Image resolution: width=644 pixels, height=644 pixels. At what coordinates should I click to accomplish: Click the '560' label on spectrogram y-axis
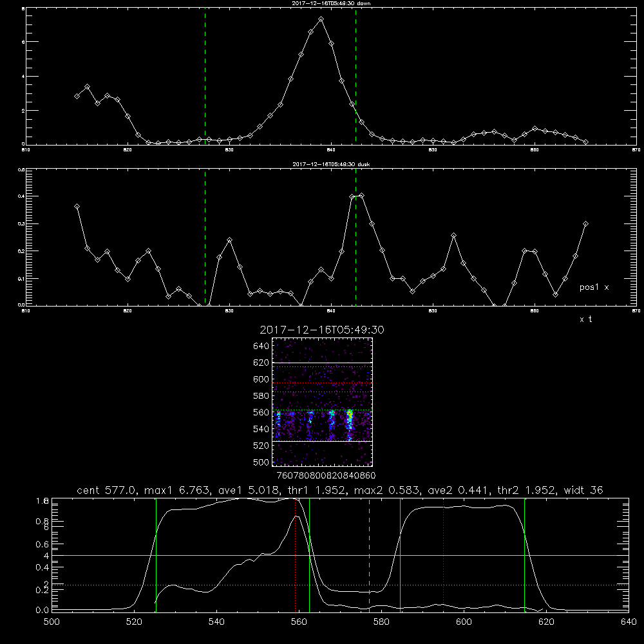tap(261, 412)
